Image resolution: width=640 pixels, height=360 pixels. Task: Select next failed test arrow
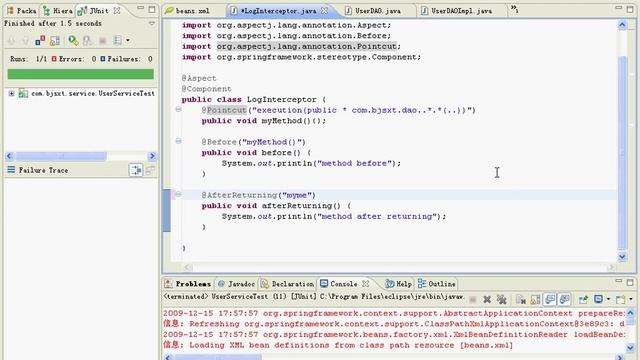click(x=11, y=40)
